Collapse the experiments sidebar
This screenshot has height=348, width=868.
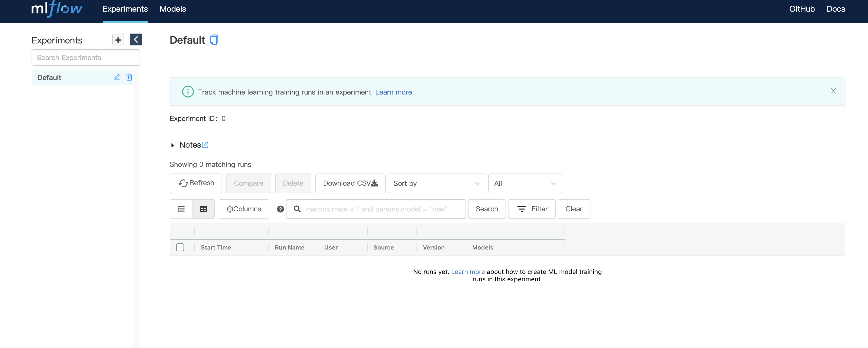pyautogui.click(x=136, y=40)
